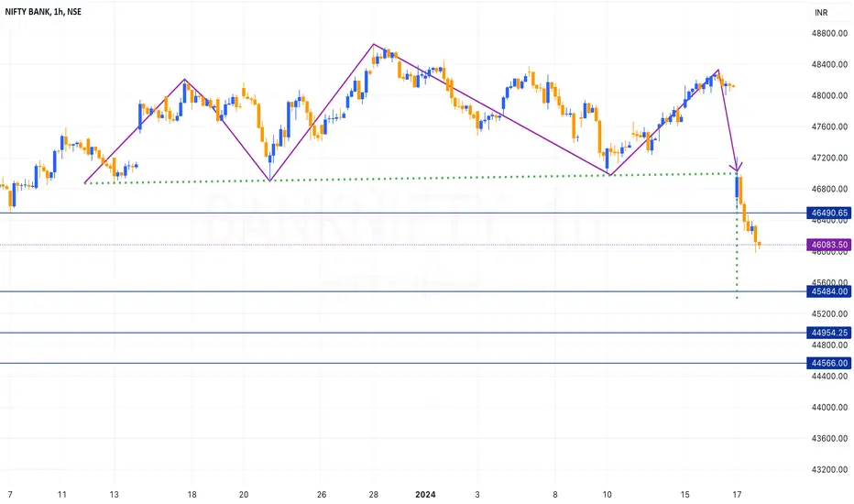Click the date 18 on the time axis

pos(192,495)
